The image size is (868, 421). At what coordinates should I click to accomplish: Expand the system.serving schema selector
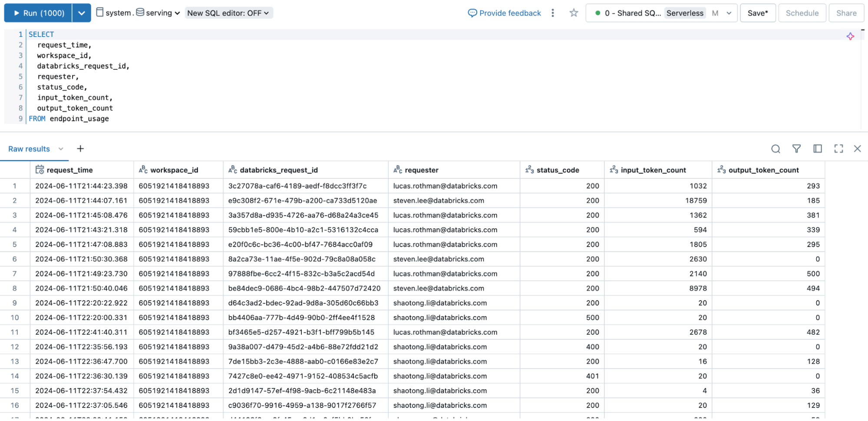point(138,13)
